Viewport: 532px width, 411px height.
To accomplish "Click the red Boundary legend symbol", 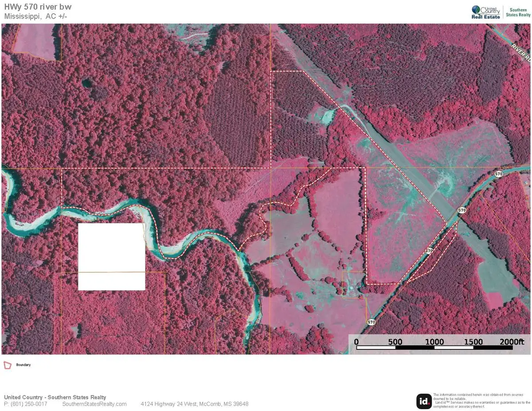I will click(x=7, y=365).
